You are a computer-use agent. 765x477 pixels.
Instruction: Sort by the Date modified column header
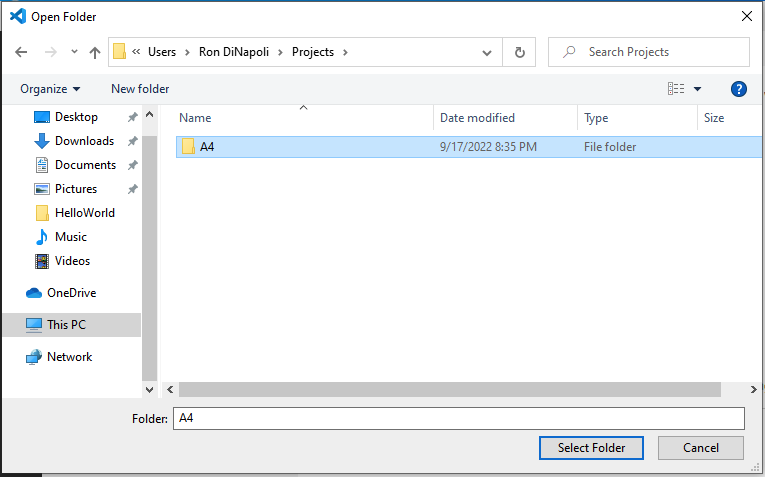(x=477, y=118)
